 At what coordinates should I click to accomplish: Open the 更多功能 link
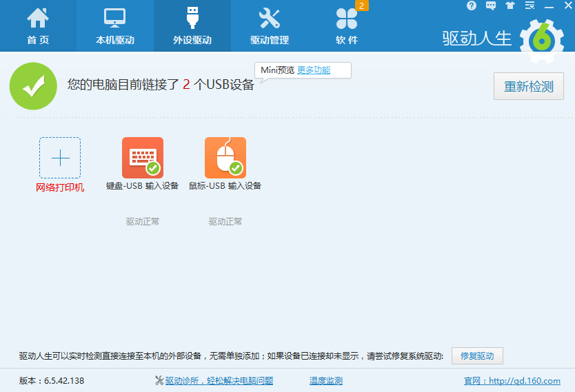point(314,70)
